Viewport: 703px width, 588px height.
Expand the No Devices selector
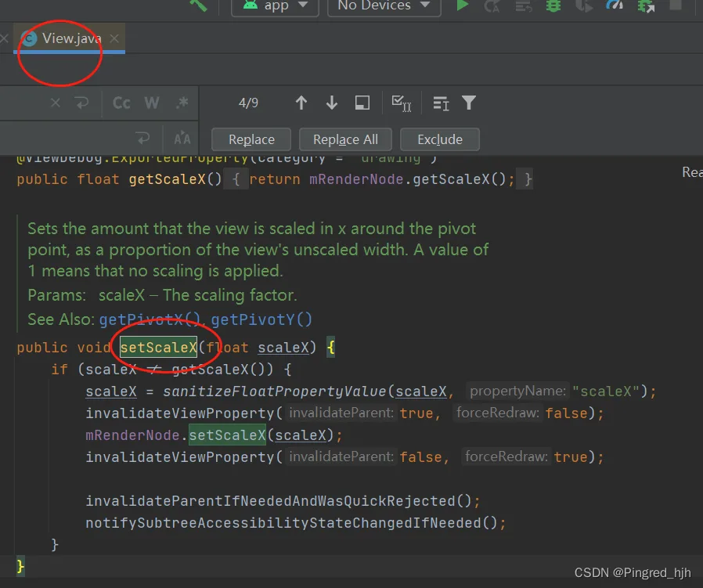tap(384, 6)
